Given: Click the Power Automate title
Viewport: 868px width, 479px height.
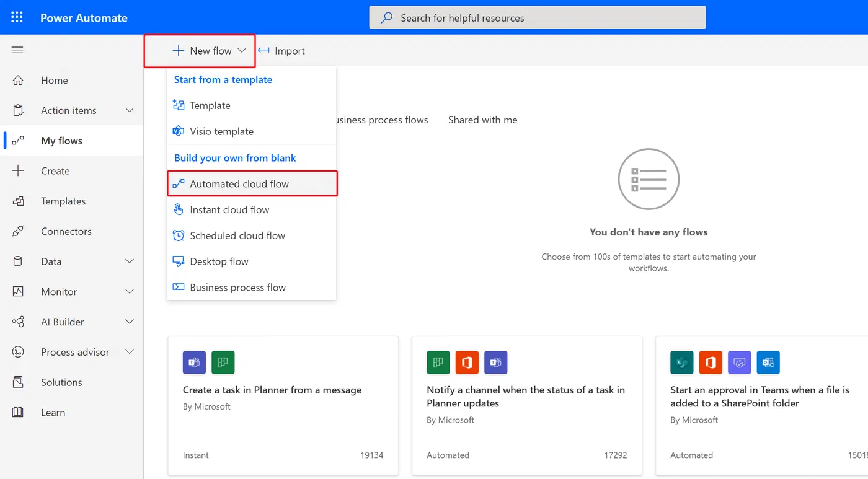Looking at the screenshot, I should click(84, 17).
